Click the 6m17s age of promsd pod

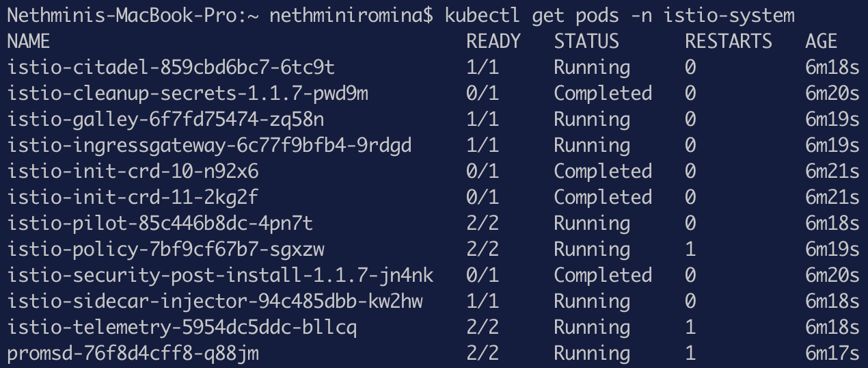(832, 354)
